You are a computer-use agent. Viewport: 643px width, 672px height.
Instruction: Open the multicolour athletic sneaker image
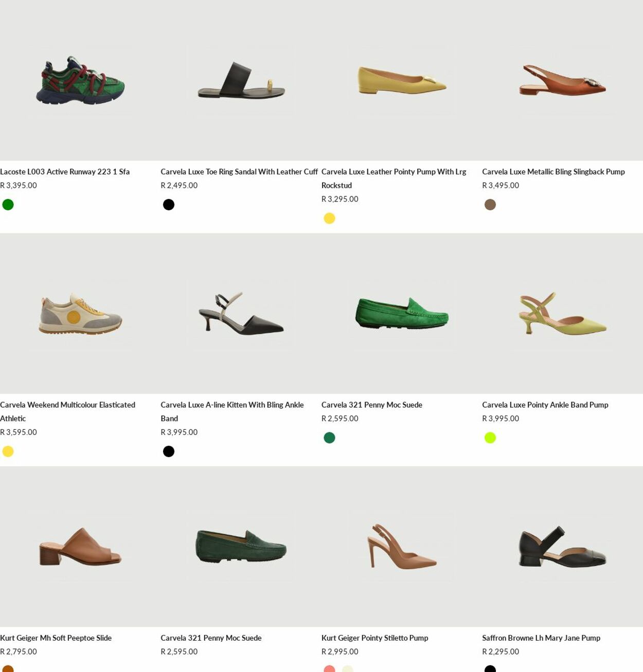(80, 314)
